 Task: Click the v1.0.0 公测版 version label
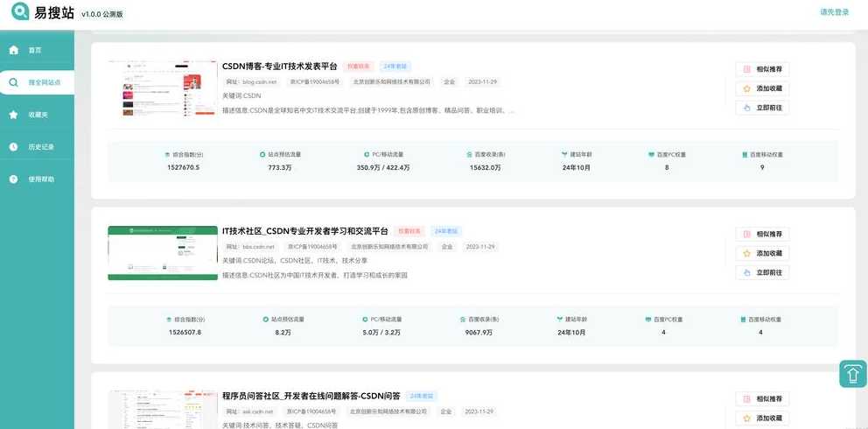point(101,14)
